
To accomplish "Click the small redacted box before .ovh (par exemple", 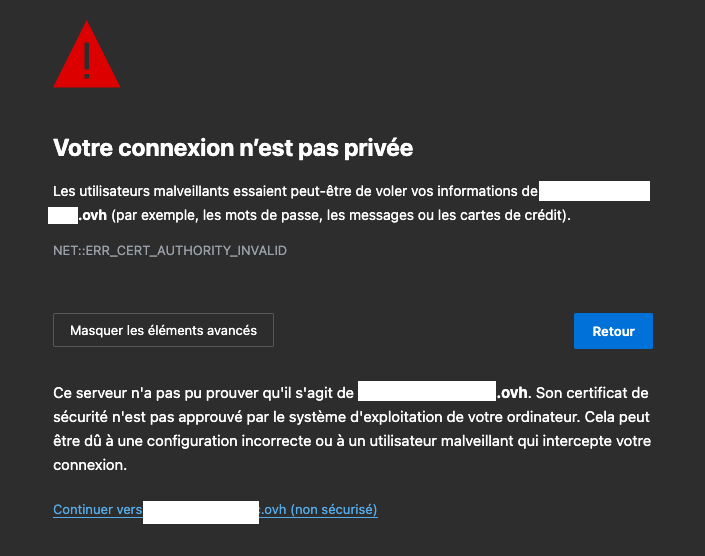I will [x=63, y=215].
